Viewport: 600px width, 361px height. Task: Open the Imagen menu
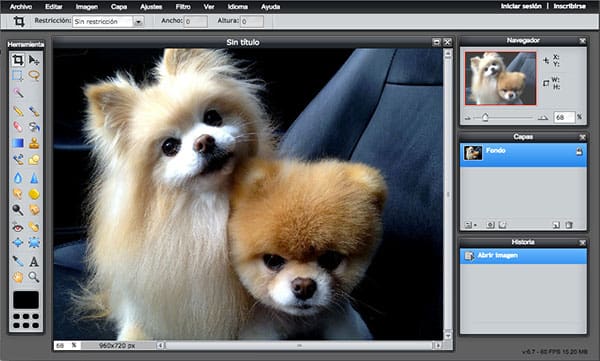click(86, 7)
